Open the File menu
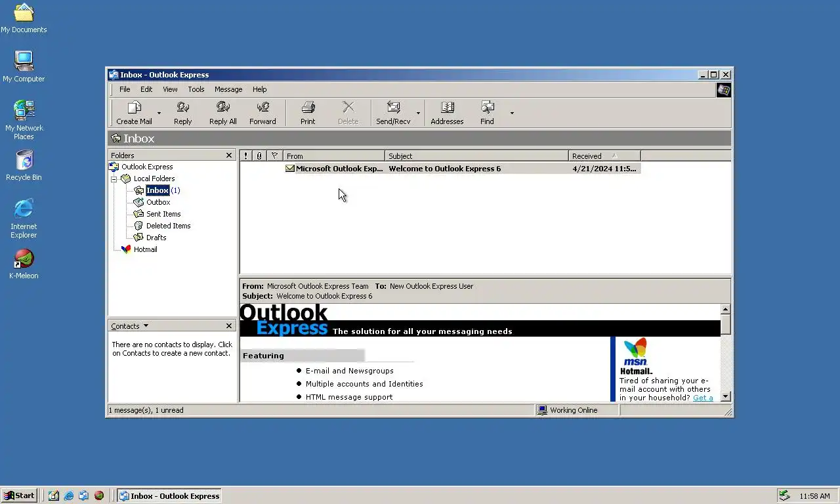 pyautogui.click(x=125, y=89)
